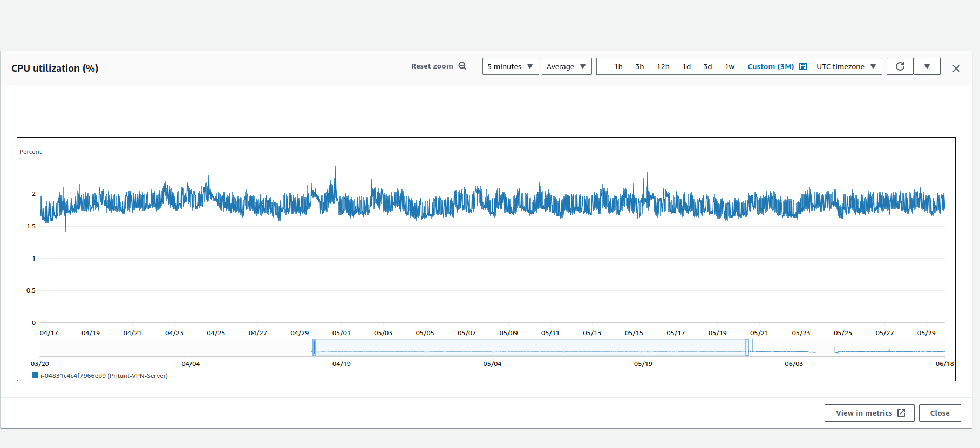
Task: Toggle the Pritunl-VPN-Server legend color swatch
Action: coord(35,375)
